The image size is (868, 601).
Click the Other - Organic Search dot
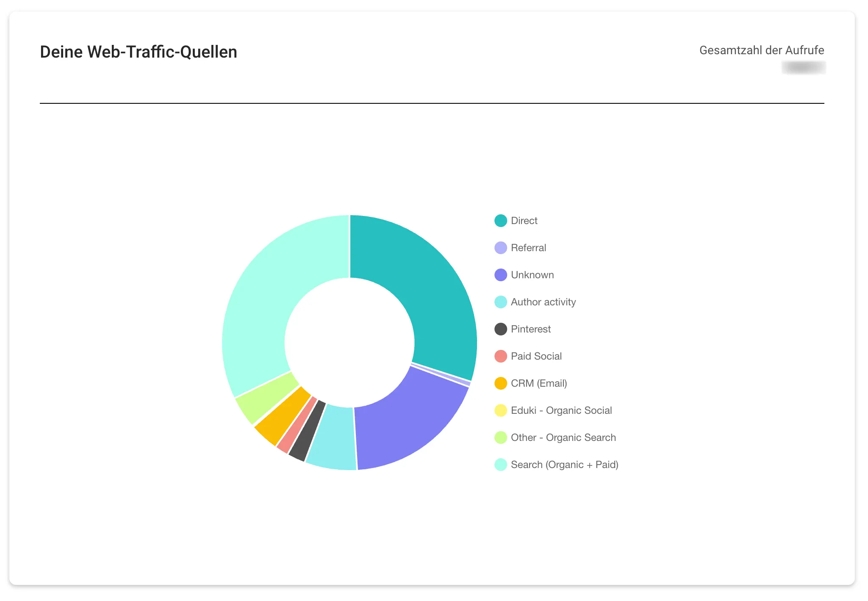(x=500, y=438)
